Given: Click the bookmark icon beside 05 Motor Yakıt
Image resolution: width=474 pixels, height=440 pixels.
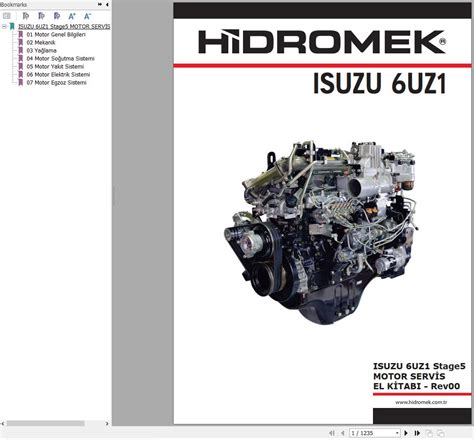Looking at the screenshot, I should tap(21, 66).
